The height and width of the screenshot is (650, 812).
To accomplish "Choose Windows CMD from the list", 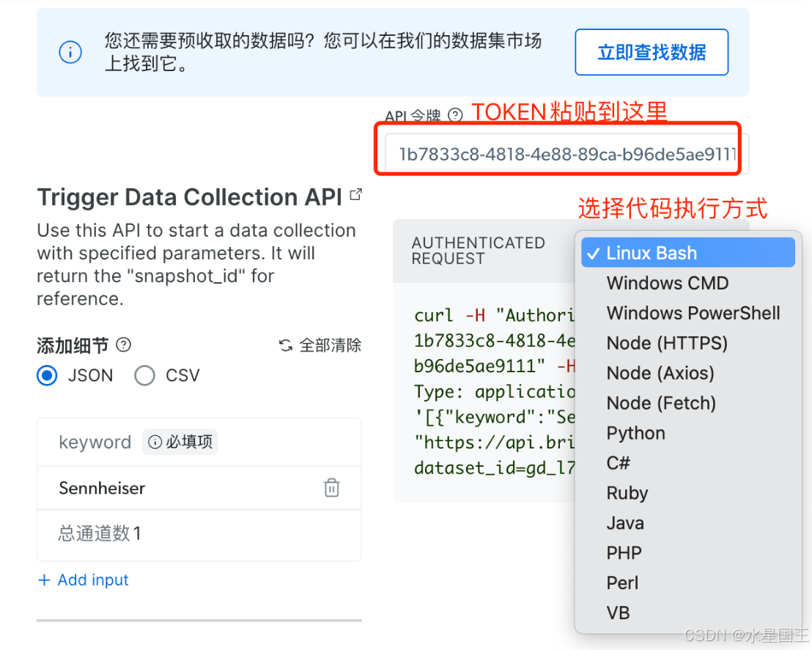I will click(687, 283).
